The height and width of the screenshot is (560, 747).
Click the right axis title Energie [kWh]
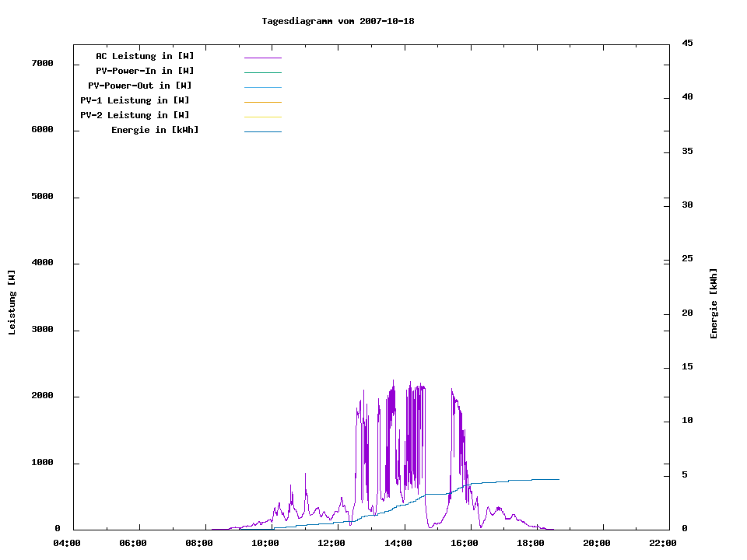click(x=714, y=303)
